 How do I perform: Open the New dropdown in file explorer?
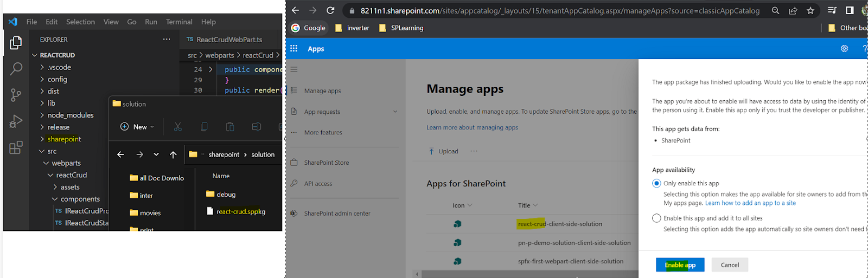click(137, 127)
